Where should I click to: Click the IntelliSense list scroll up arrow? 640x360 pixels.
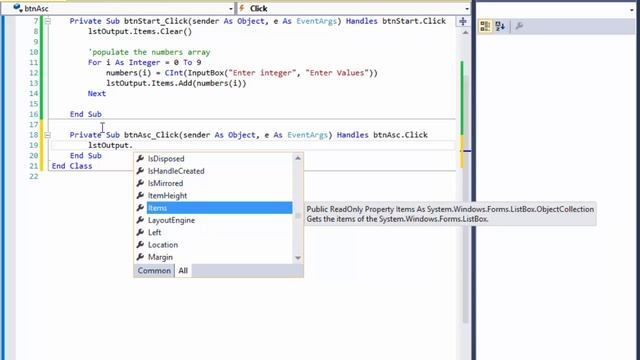(x=298, y=158)
